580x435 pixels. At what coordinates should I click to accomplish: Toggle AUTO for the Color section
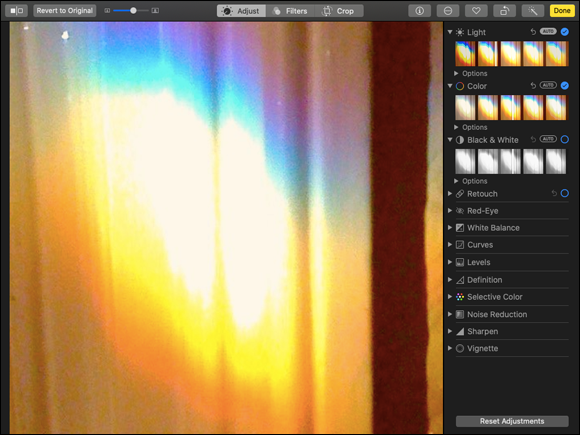click(548, 85)
